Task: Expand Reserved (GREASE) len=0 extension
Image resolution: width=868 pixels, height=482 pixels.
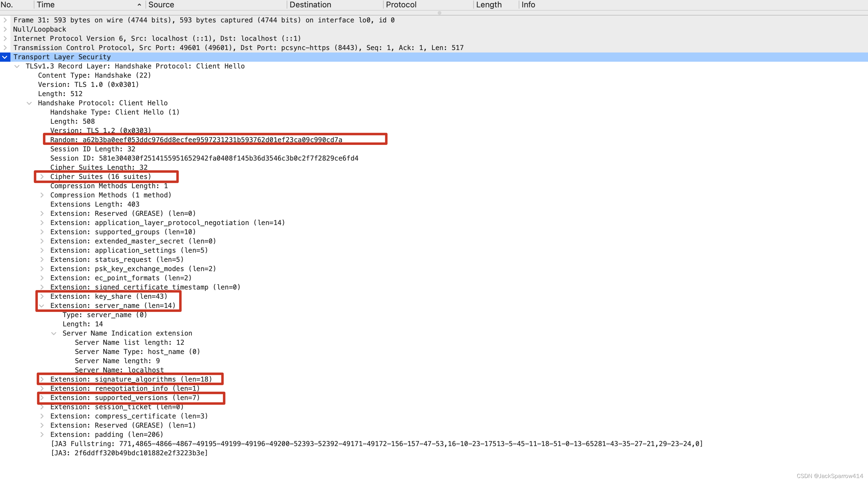Action: point(42,214)
